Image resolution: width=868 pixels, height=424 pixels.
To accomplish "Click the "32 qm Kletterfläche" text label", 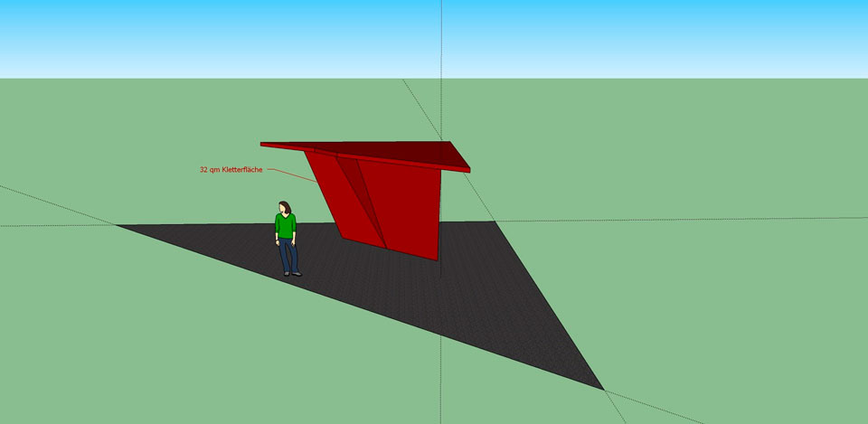I will pos(231,169).
